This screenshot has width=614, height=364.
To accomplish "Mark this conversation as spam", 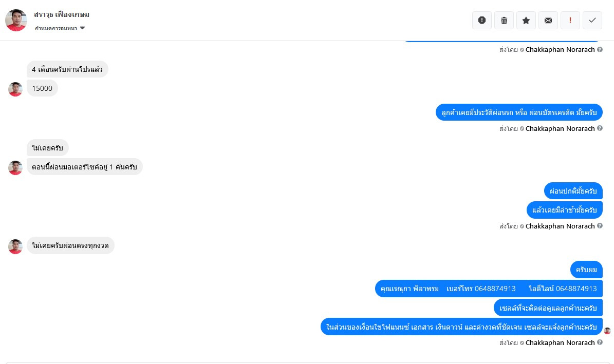I will click(482, 21).
